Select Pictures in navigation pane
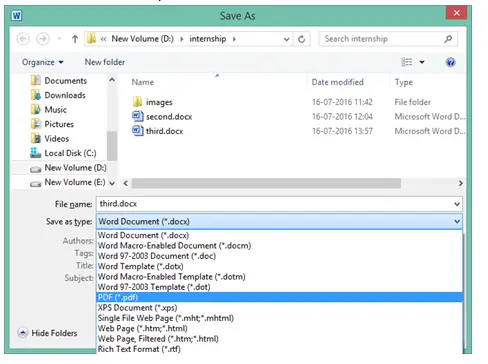 tap(52, 124)
